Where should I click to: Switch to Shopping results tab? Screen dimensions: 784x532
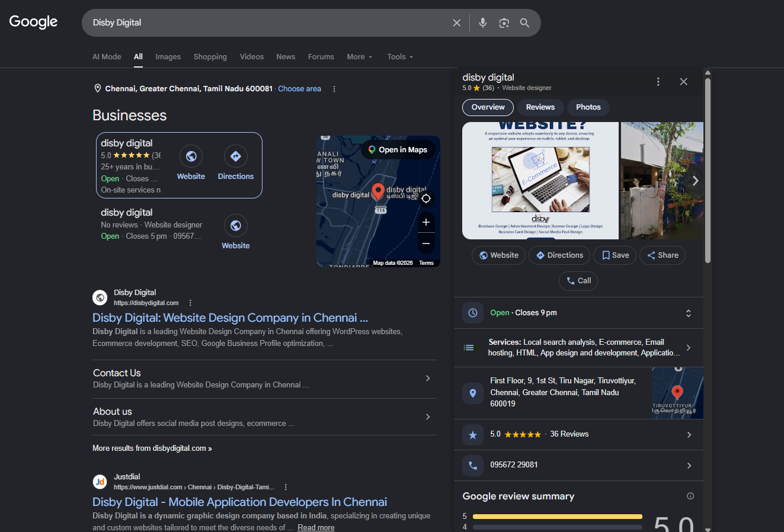210,57
